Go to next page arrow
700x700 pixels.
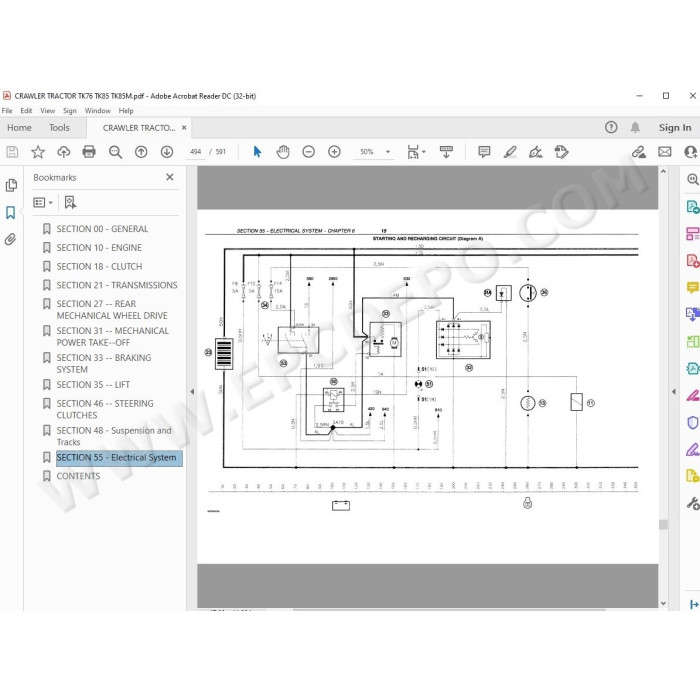(167, 152)
